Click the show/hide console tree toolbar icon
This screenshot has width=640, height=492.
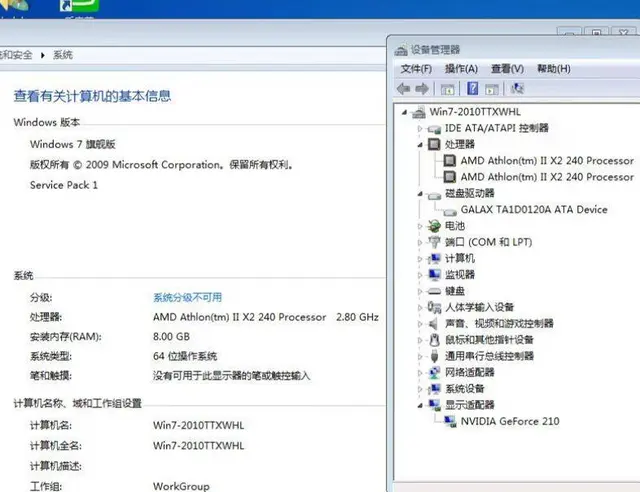[447, 89]
